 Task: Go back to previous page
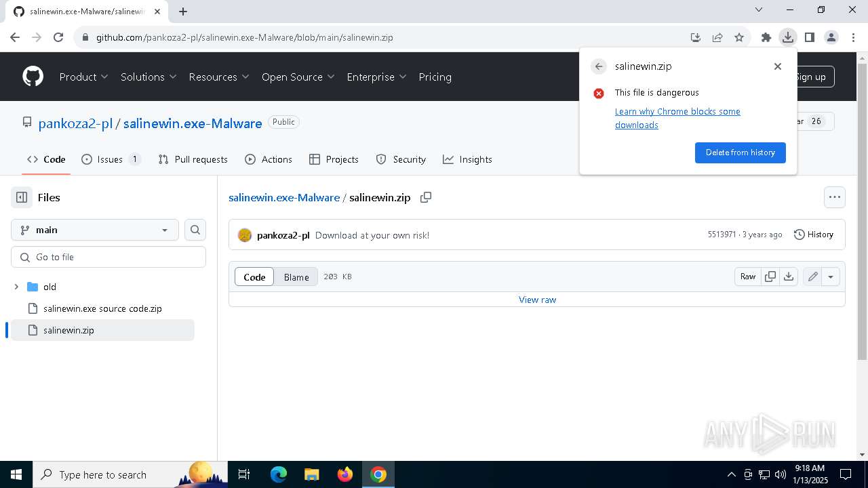[x=15, y=37]
